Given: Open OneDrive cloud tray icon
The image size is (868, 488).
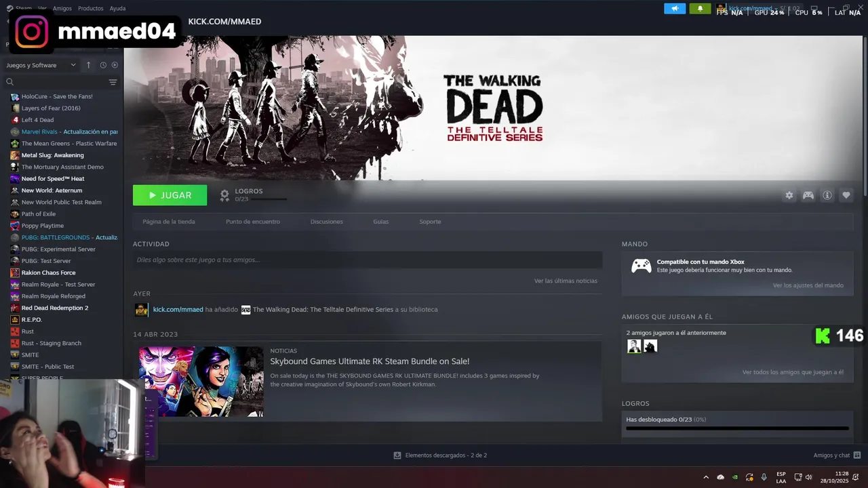Looking at the screenshot, I should (x=721, y=477).
